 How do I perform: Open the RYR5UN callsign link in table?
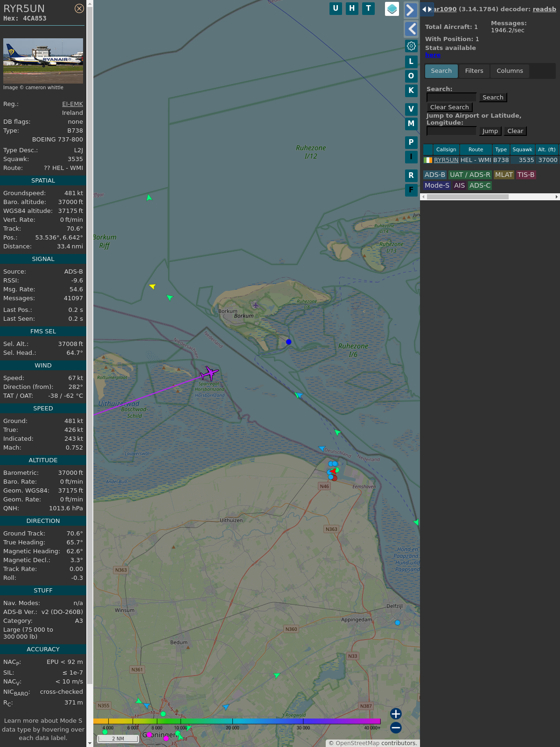pyautogui.click(x=446, y=160)
